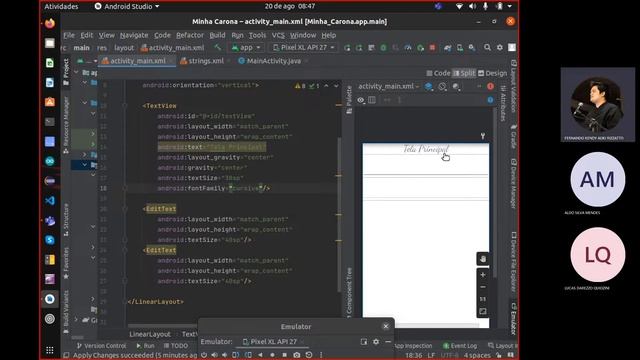Open design surface layers icon
This screenshot has width=640, height=360.
(x=429, y=87)
